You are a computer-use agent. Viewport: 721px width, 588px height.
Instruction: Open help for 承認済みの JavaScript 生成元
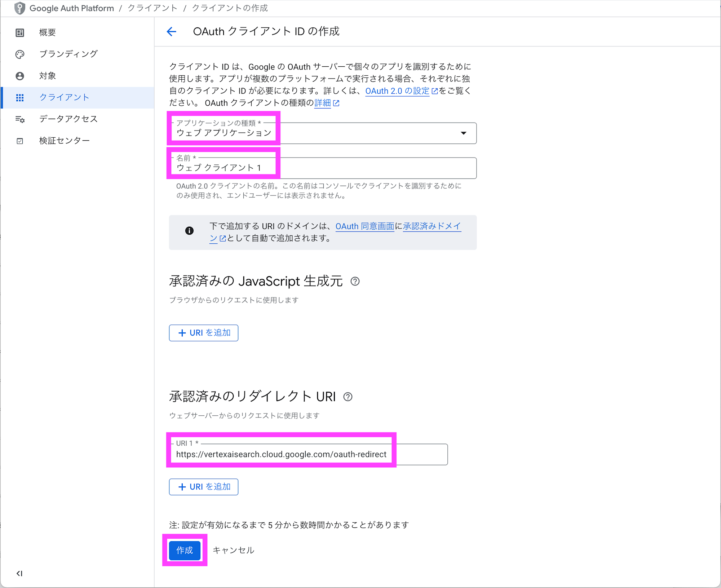click(x=355, y=281)
